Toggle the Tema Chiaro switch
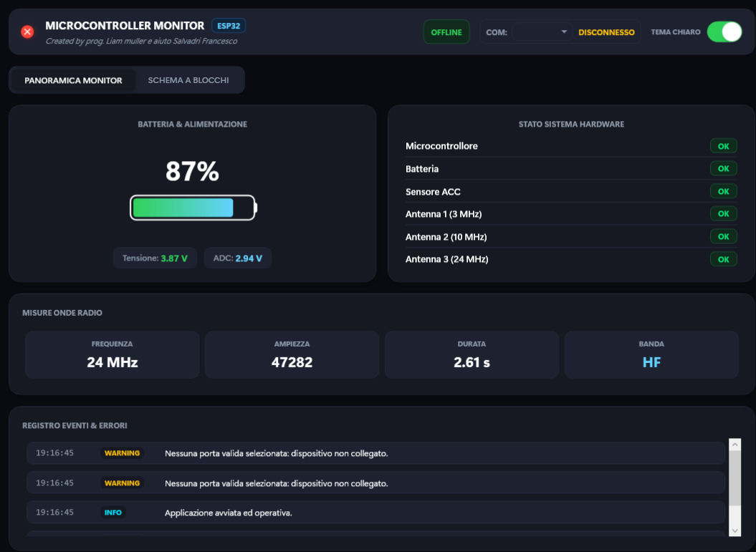The image size is (756, 552). coord(724,32)
